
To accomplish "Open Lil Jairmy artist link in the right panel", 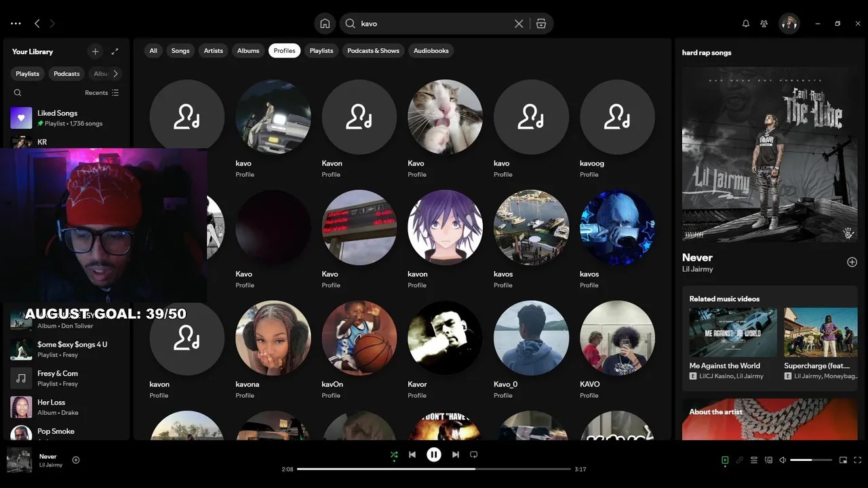I will click(x=698, y=269).
